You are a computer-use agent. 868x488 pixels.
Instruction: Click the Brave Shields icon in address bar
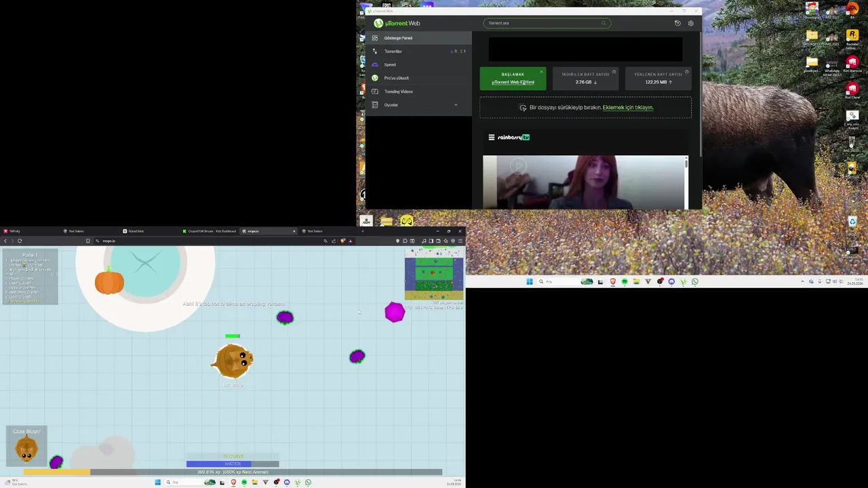click(x=342, y=241)
